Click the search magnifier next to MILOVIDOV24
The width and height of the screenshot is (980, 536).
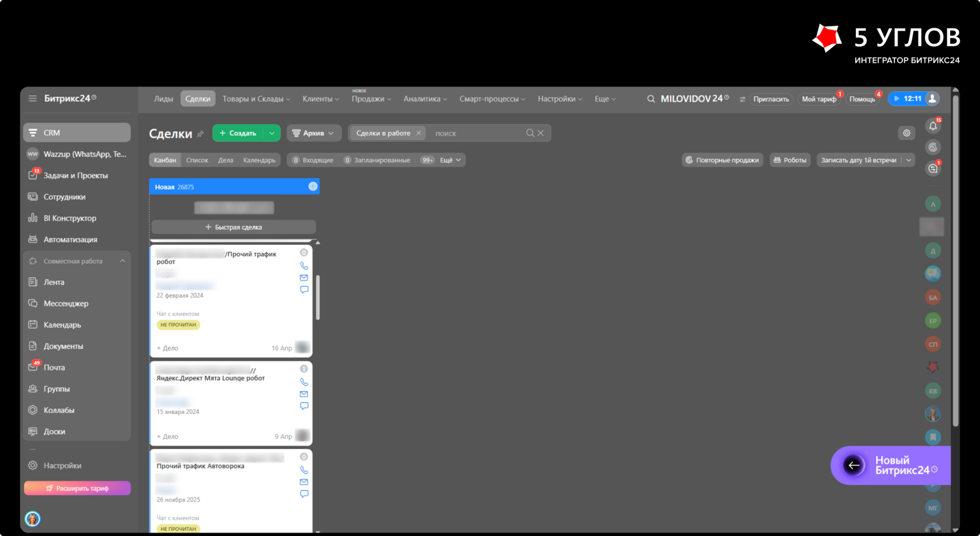[651, 99]
